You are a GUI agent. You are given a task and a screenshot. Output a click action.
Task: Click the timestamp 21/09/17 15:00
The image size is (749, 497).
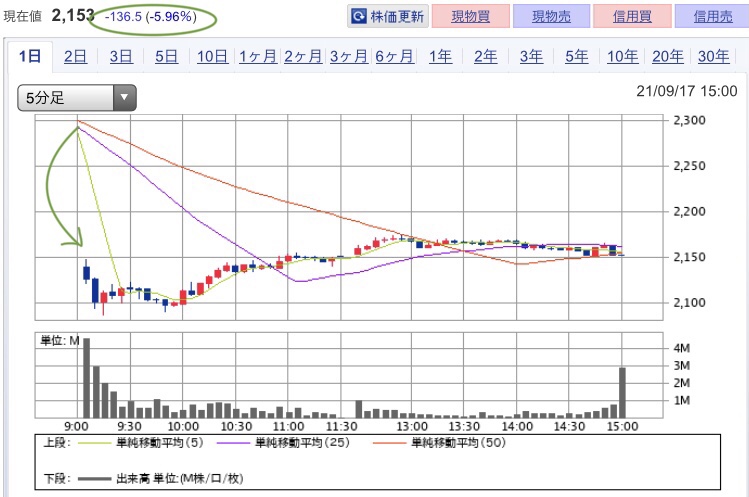[x=686, y=91]
